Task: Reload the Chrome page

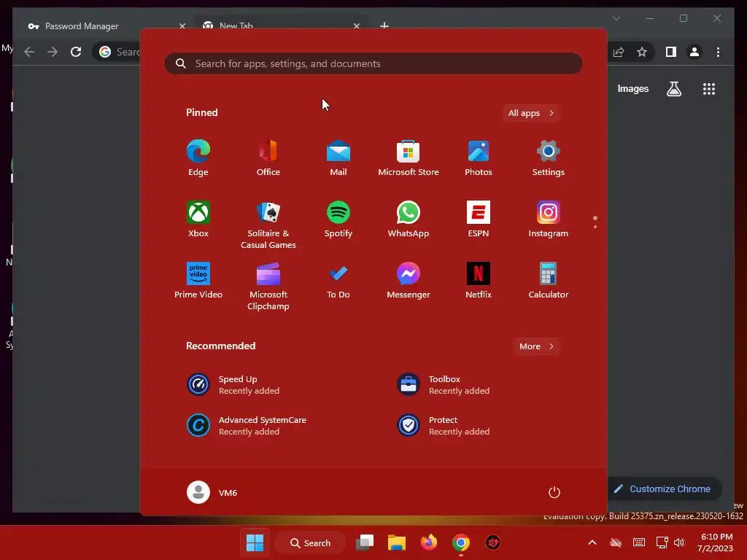Action: [76, 52]
